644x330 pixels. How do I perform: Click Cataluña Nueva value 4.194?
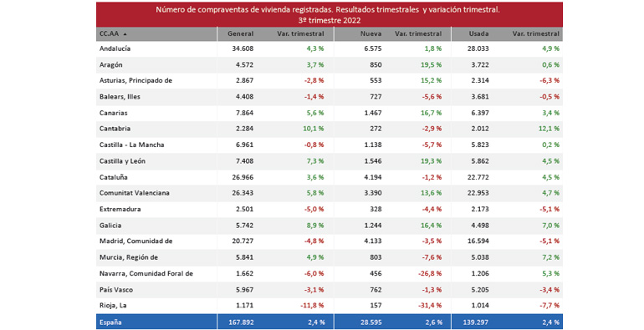pos(373,177)
